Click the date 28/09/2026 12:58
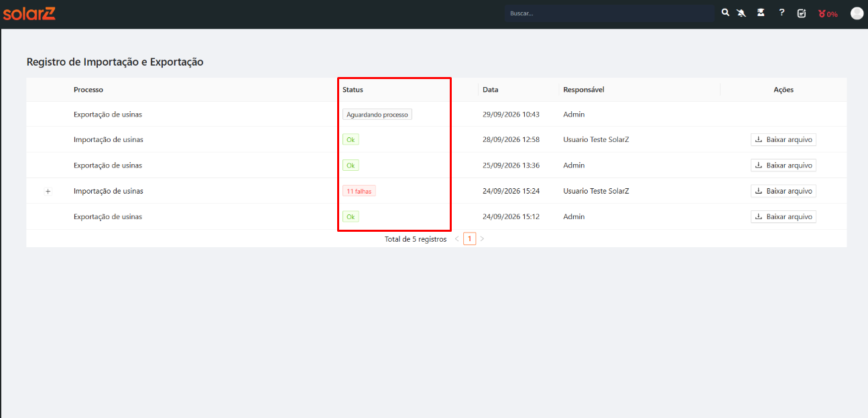 [x=511, y=140]
